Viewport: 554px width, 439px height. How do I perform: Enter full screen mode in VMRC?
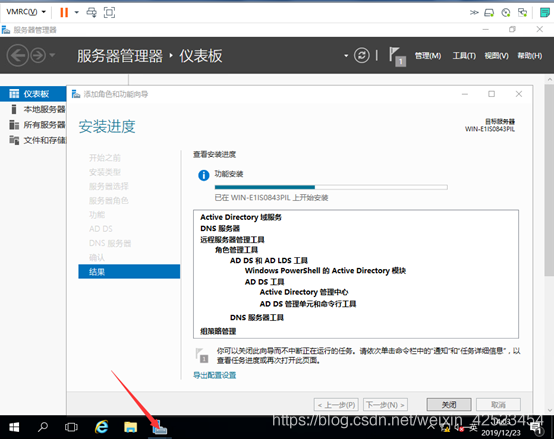109,12
